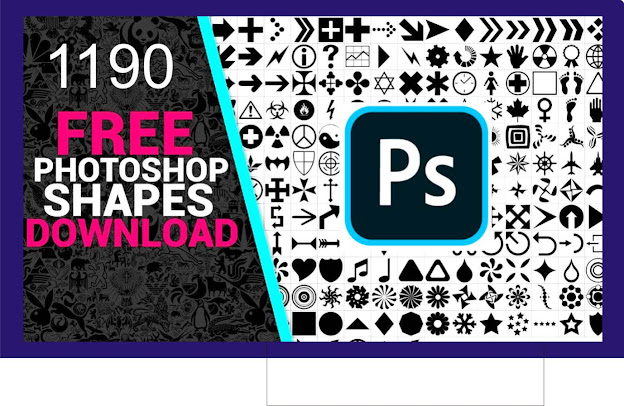This screenshot has height=406, width=624.
Task: Click the Photoshop Ps logo
Action: point(416,176)
